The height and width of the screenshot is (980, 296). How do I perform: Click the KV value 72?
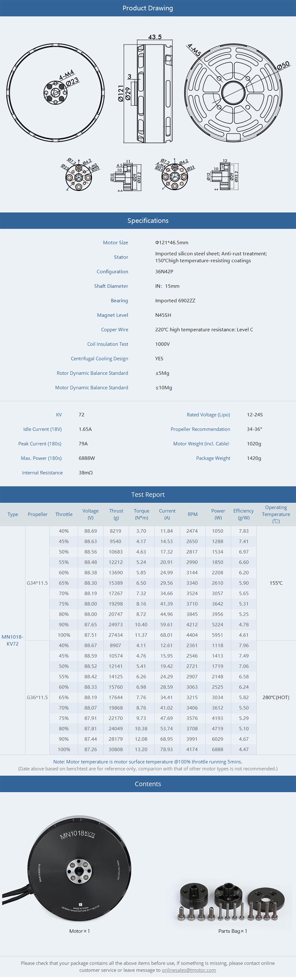point(81,415)
